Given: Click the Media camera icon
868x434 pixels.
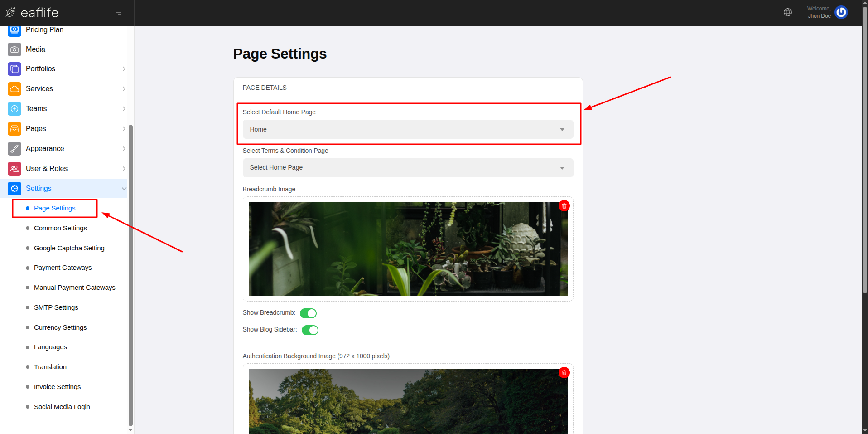Looking at the screenshot, I should pos(14,49).
